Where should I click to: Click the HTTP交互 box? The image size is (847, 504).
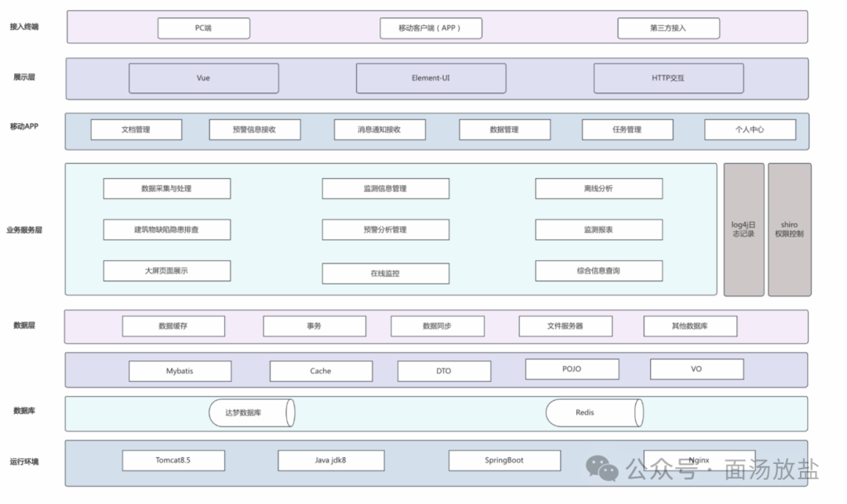[669, 78]
